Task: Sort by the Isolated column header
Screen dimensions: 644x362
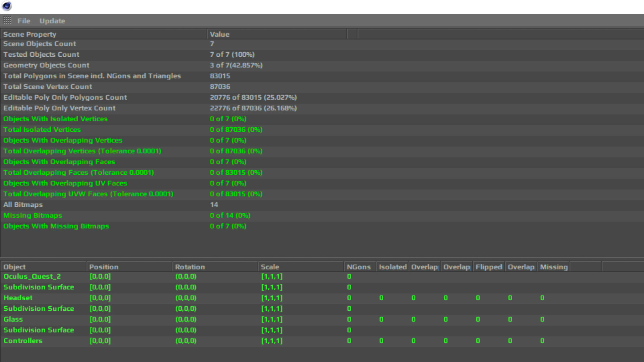Action: 392,267
